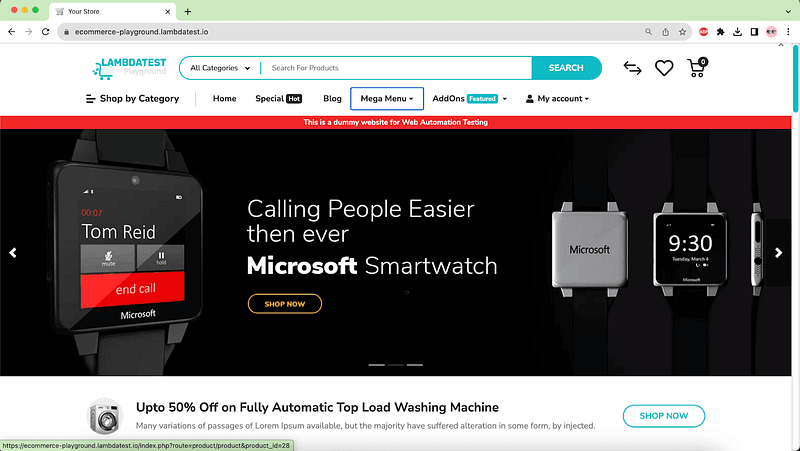Viewport: 800px width, 451px height.
Task: Expand the Mega Menu dropdown
Action: [387, 98]
